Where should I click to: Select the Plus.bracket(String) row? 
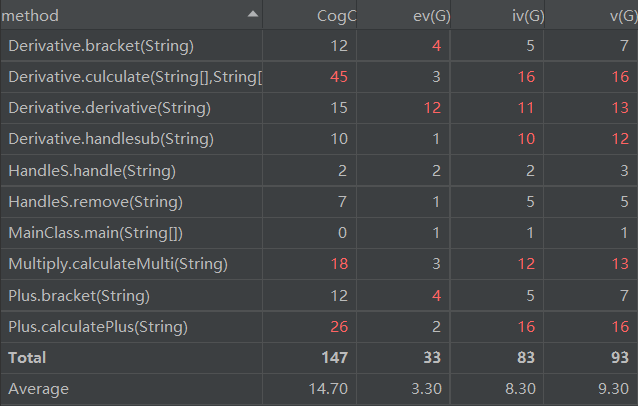click(x=78, y=296)
